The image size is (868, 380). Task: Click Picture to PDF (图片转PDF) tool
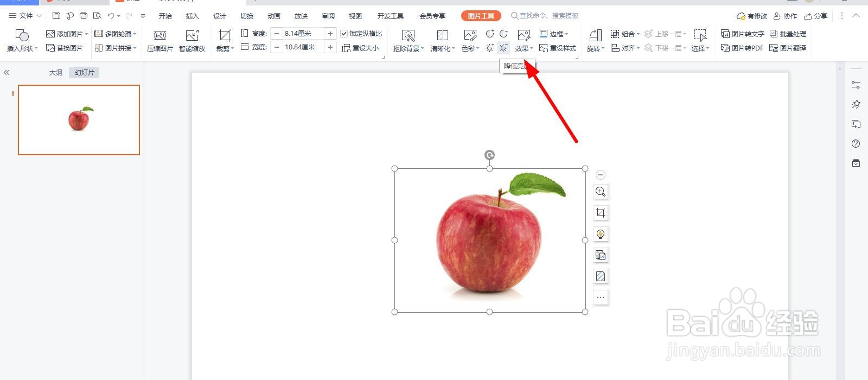pyautogui.click(x=742, y=48)
